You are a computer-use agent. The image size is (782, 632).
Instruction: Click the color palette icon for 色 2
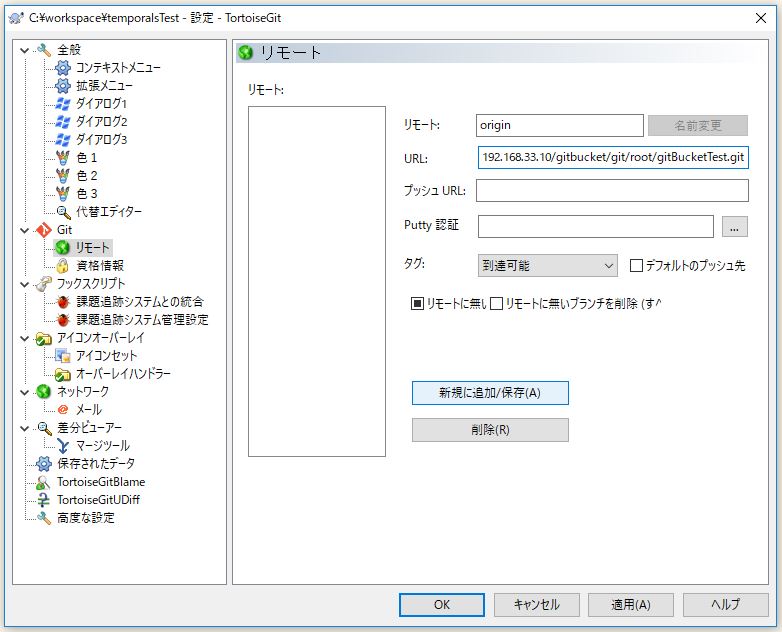(x=63, y=176)
